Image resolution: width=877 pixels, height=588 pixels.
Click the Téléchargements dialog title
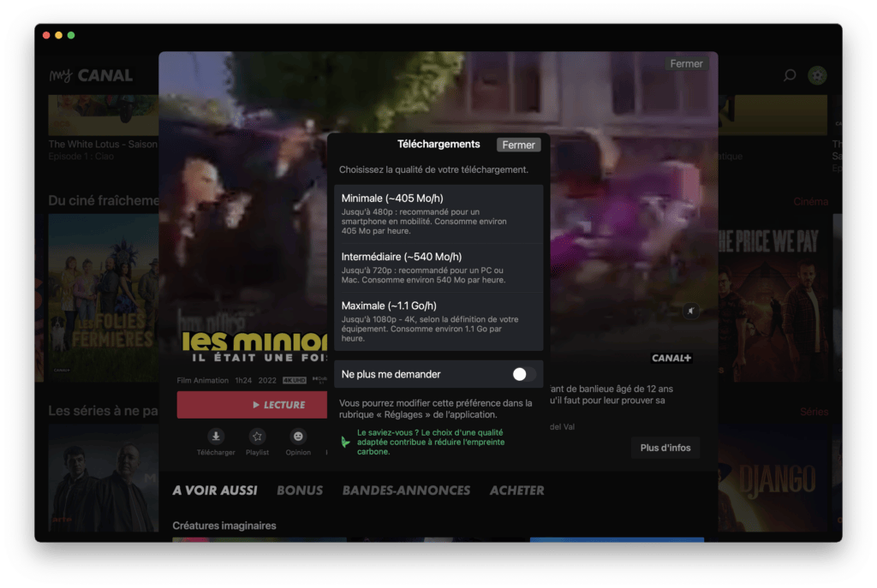pos(438,144)
